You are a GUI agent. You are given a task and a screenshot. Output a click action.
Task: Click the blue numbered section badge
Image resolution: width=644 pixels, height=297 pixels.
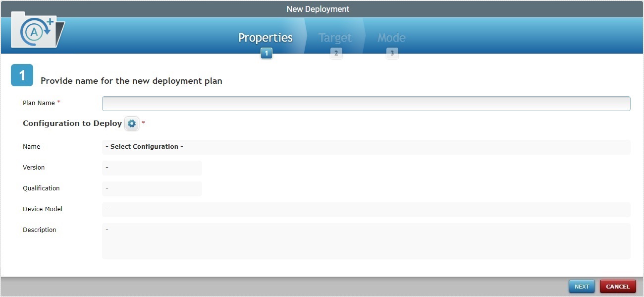(21, 75)
